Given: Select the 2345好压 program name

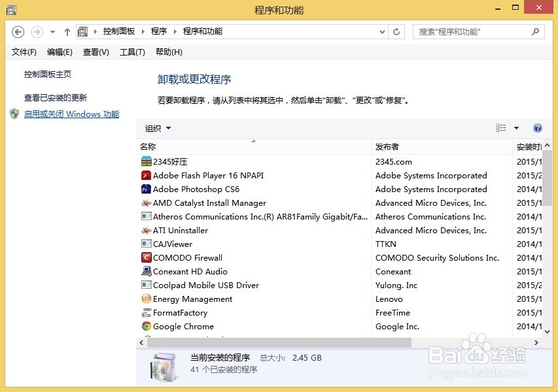Looking at the screenshot, I should (x=170, y=162).
